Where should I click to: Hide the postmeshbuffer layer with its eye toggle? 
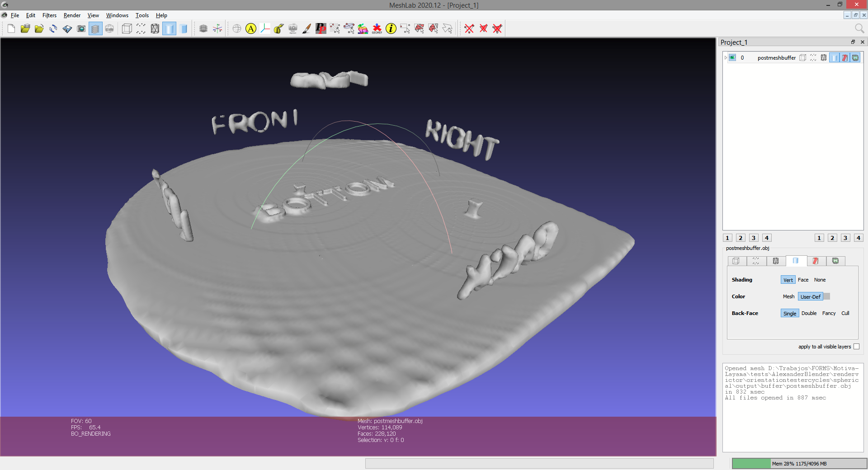point(732,57)
